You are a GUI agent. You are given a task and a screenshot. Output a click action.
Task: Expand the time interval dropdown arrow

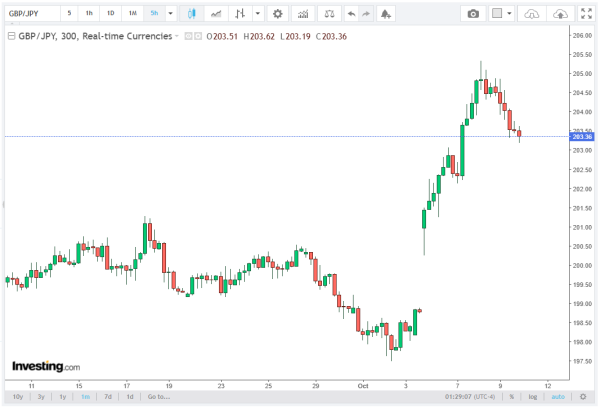pyautogui.click(x=170, y=13)
